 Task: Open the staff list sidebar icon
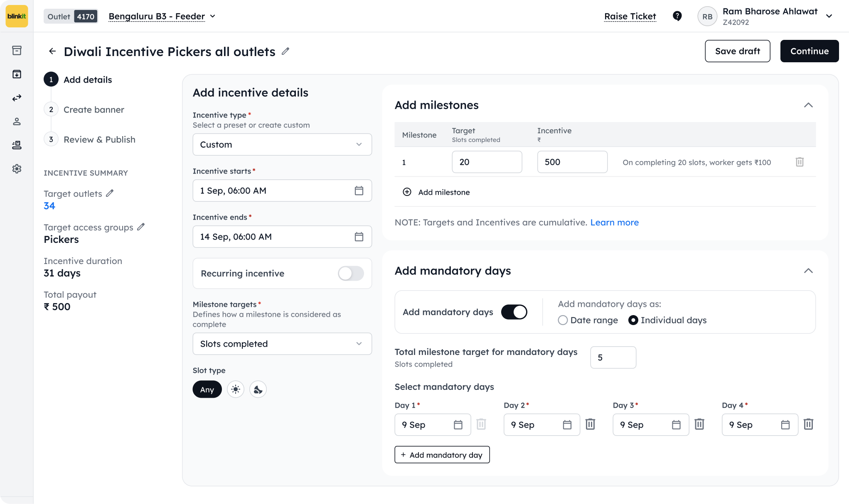[x=17, y=145]
